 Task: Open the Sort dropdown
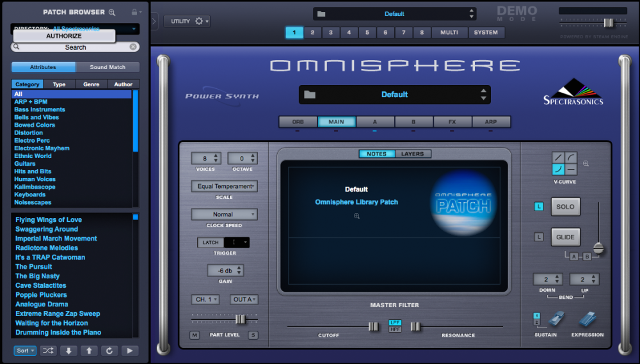tap(25, 351)
